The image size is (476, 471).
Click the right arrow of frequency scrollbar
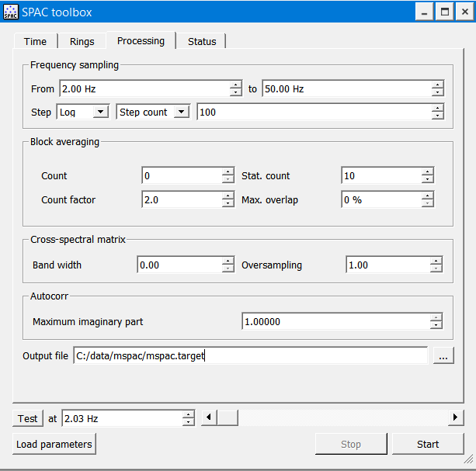tap(456, 418)
